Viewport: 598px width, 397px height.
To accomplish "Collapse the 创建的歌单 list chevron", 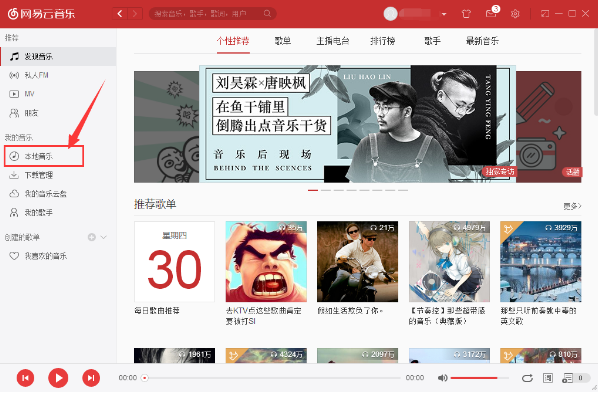I will (104, 237).
